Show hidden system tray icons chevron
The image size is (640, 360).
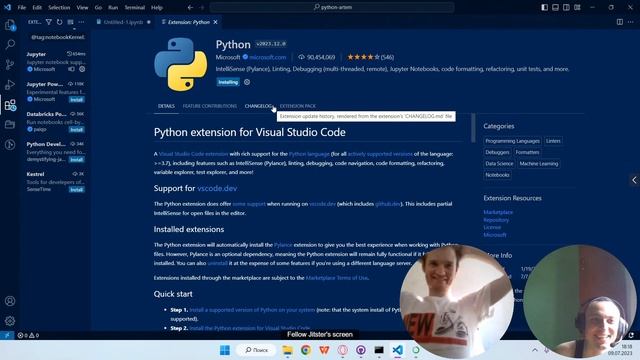(535, 350)
